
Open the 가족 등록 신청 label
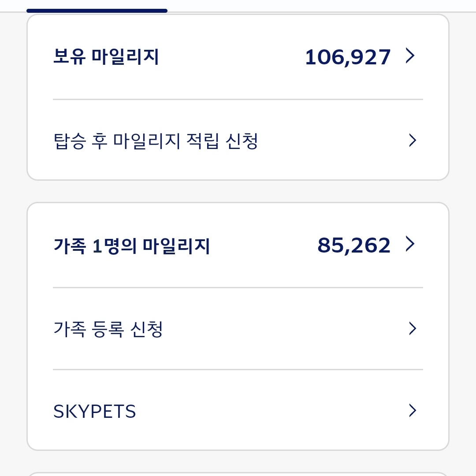[x=108, y=329]
